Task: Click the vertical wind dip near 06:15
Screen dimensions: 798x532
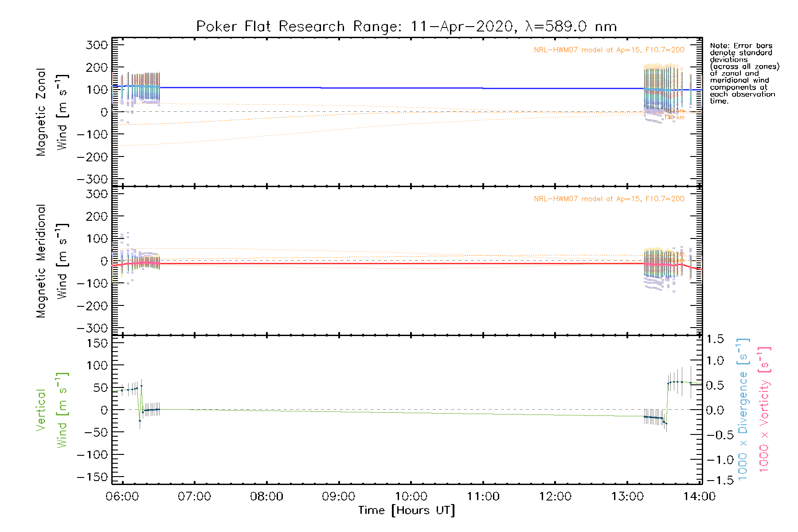Action: (x=140, y=421)
